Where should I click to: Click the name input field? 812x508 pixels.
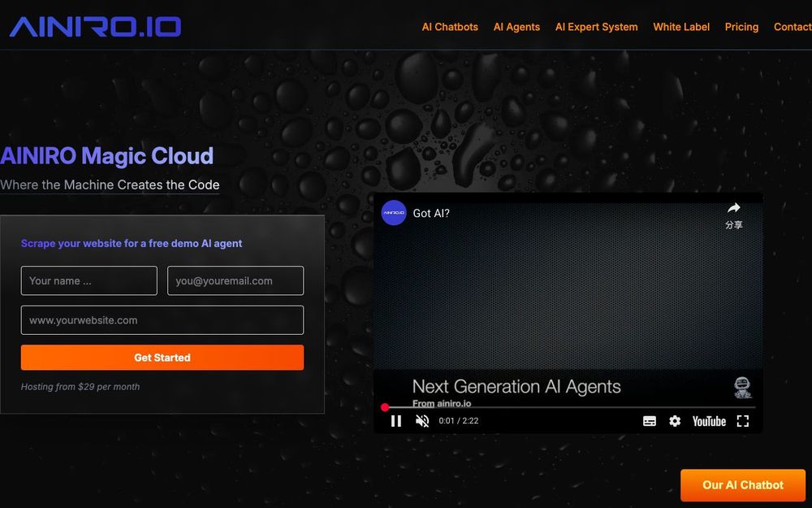point(89,280)
